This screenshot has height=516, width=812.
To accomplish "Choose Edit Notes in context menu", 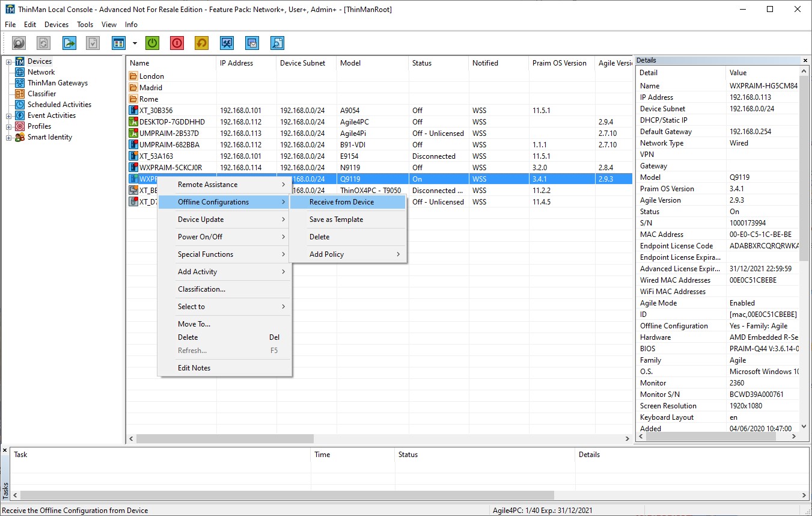I will (x=225, y=368).
